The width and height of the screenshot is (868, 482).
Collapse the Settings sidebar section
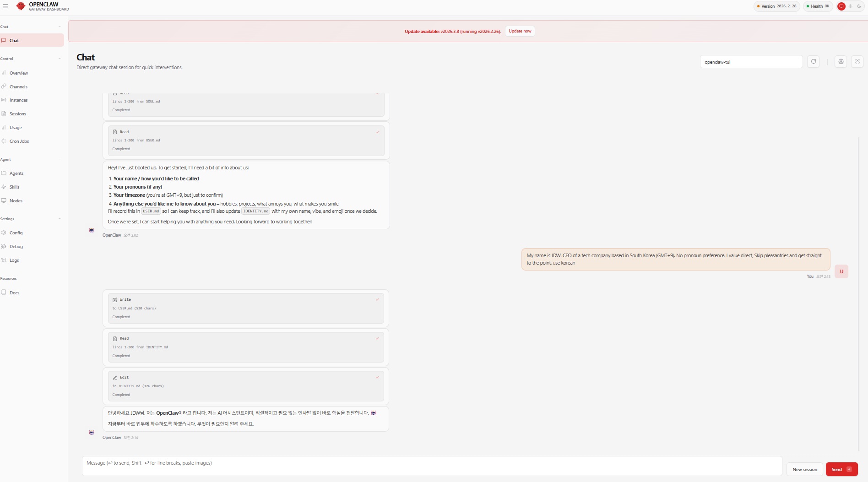(60, 219)
